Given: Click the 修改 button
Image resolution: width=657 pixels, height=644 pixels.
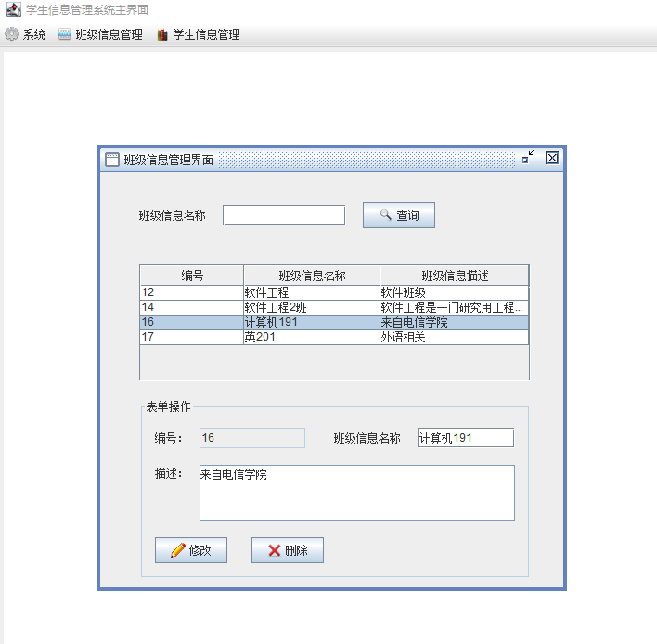Looking at the screenshot, I should tap(191, 550).
